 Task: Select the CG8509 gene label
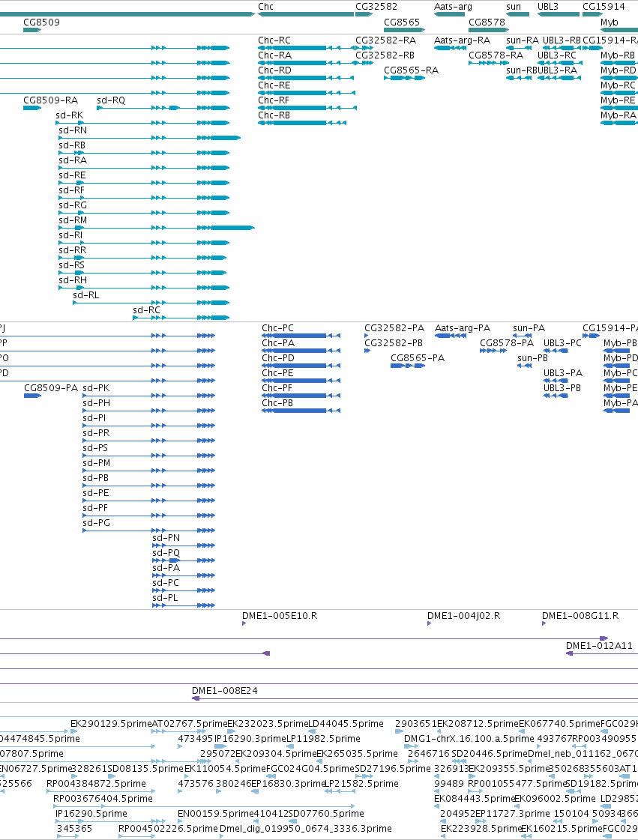coord(41,22)
